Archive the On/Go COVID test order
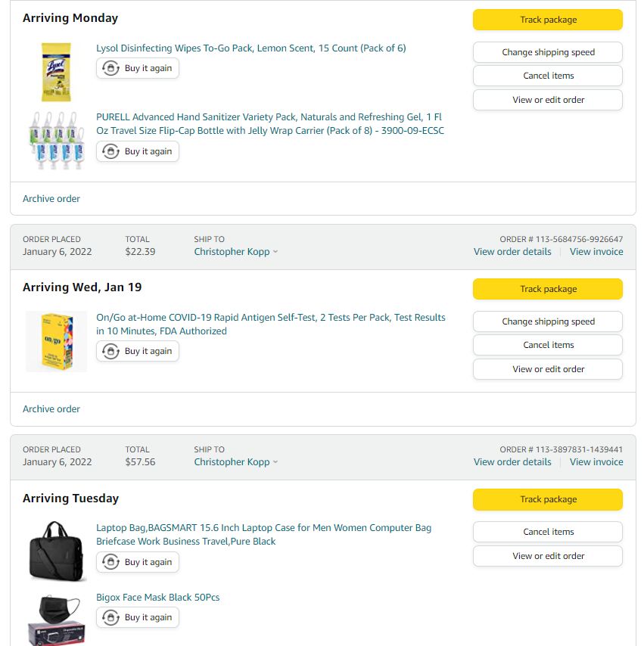 [x=51, y=409]
